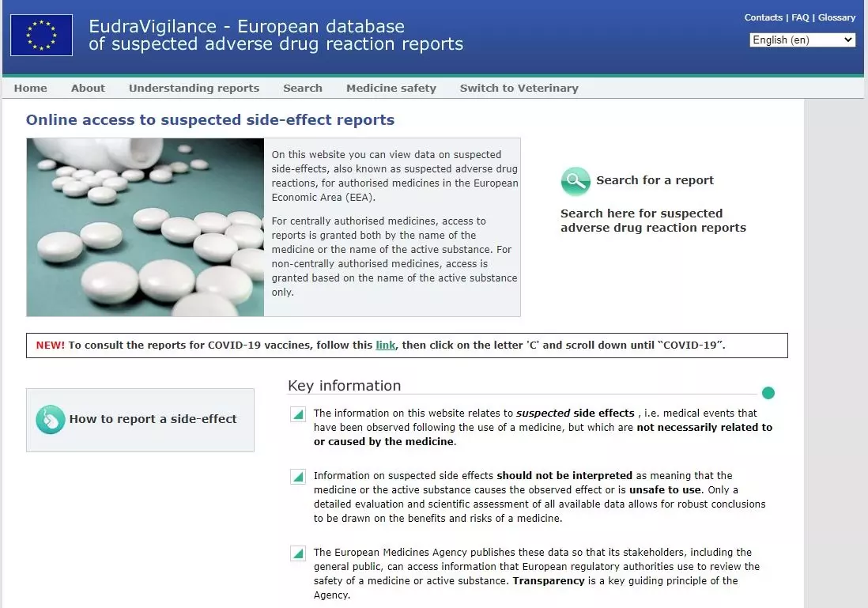
Task: Open the Medicine safety menu
Action: (391, 88)
